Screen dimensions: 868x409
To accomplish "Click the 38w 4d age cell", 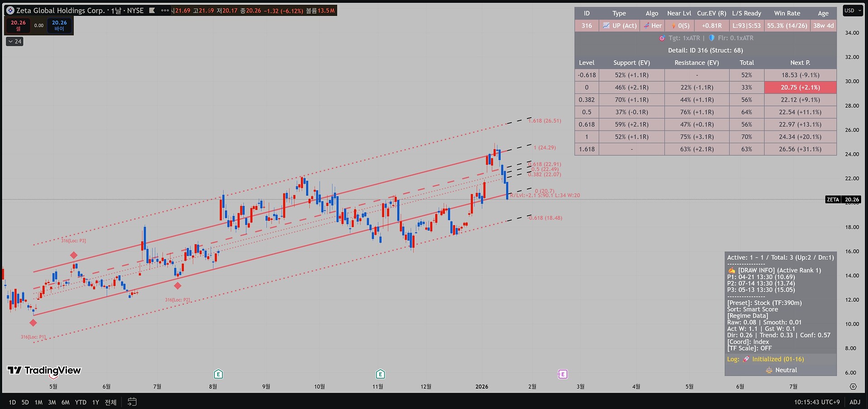I will point(823,26).
